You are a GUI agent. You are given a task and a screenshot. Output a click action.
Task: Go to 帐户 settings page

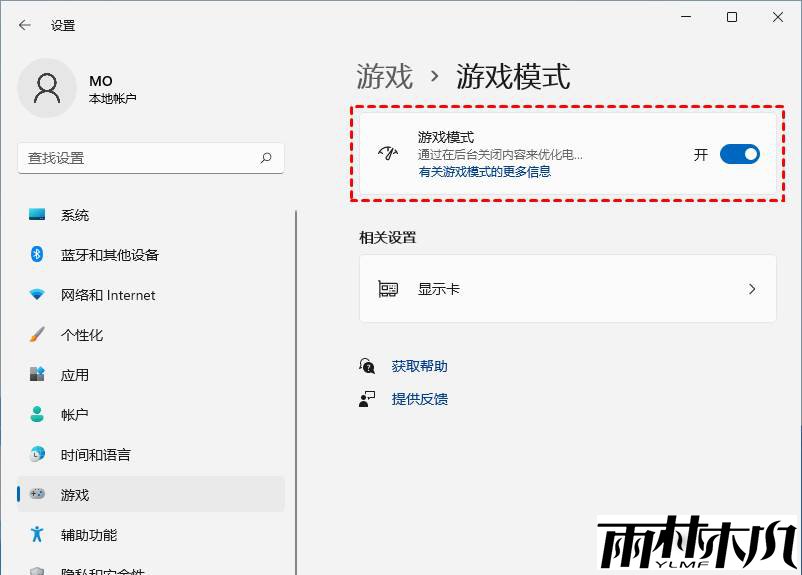(x=75, y=415)
